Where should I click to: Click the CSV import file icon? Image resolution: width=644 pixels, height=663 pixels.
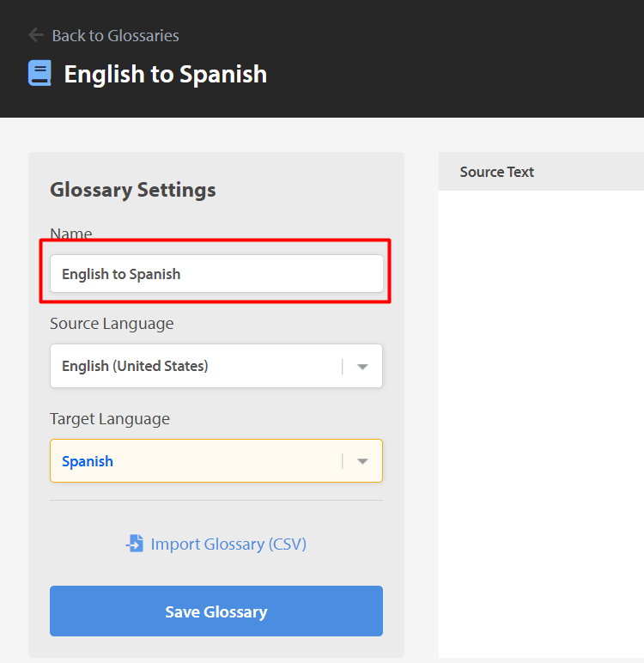coord(135,544)
